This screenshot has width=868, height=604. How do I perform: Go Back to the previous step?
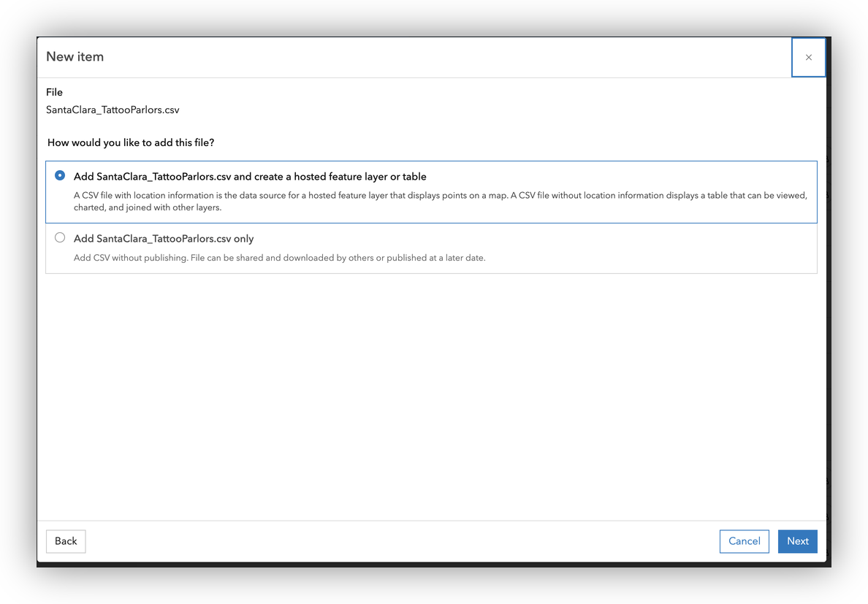(66, 541)
